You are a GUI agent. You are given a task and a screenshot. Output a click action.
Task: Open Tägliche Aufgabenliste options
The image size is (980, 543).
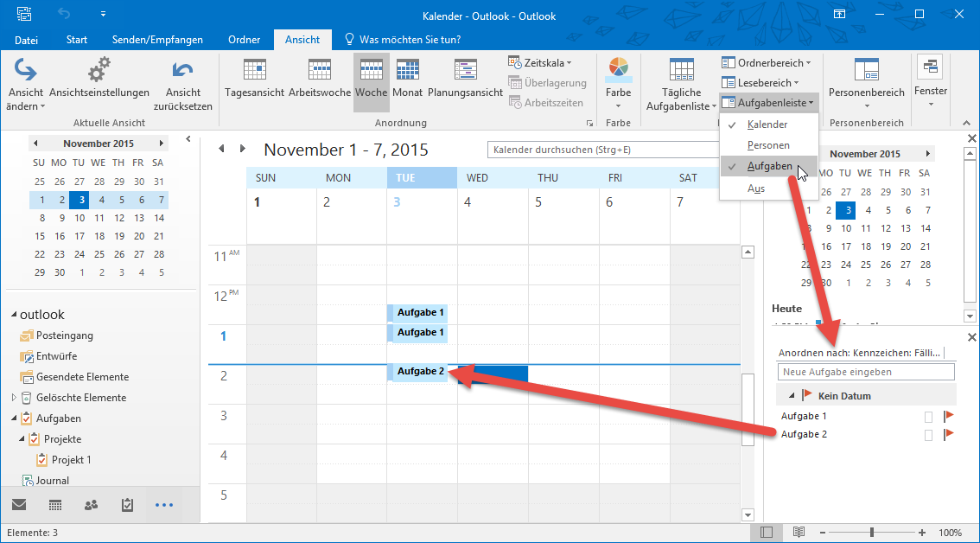(x=681, y=85)
